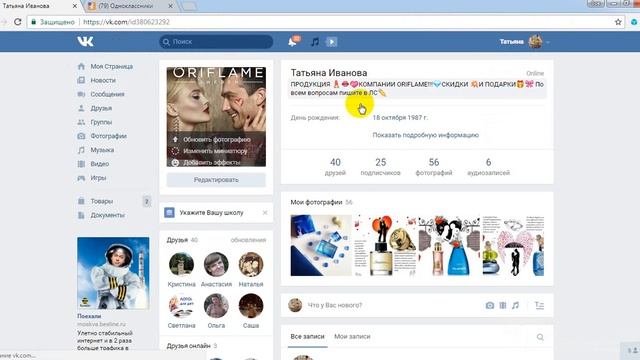Click Изменить миниатюру on profile photo
This screenshot has width=640, height=360.
(215, 151)
